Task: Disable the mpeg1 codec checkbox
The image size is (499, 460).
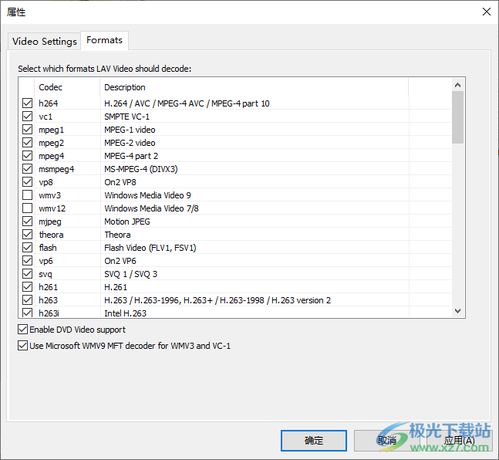Action: coord(27,129)
